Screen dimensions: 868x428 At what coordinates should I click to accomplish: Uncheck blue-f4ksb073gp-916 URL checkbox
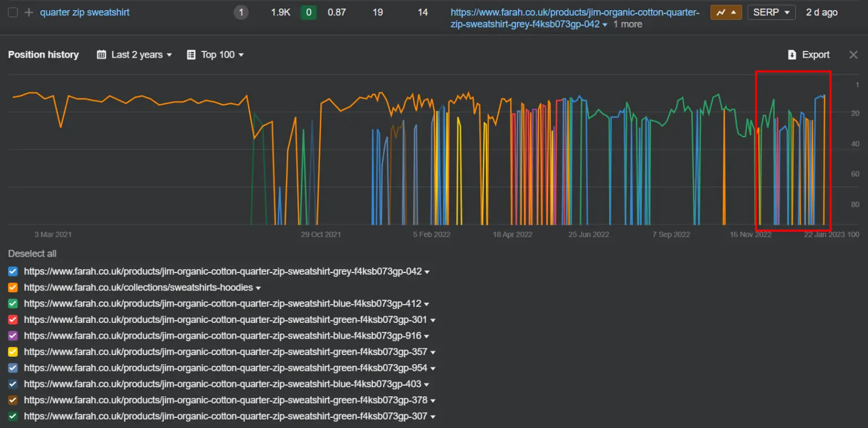(x=13, y=336)
